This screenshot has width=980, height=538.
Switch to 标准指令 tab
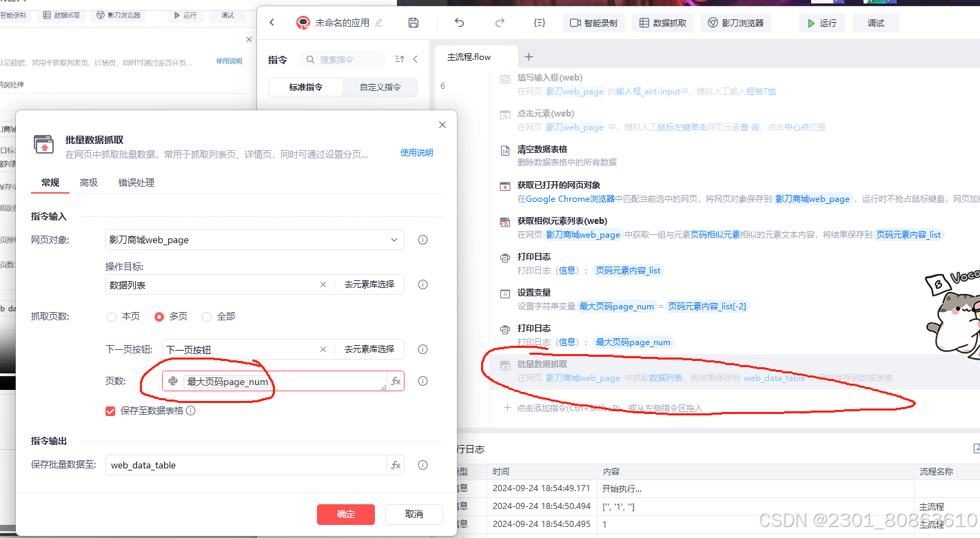[306, 87]
